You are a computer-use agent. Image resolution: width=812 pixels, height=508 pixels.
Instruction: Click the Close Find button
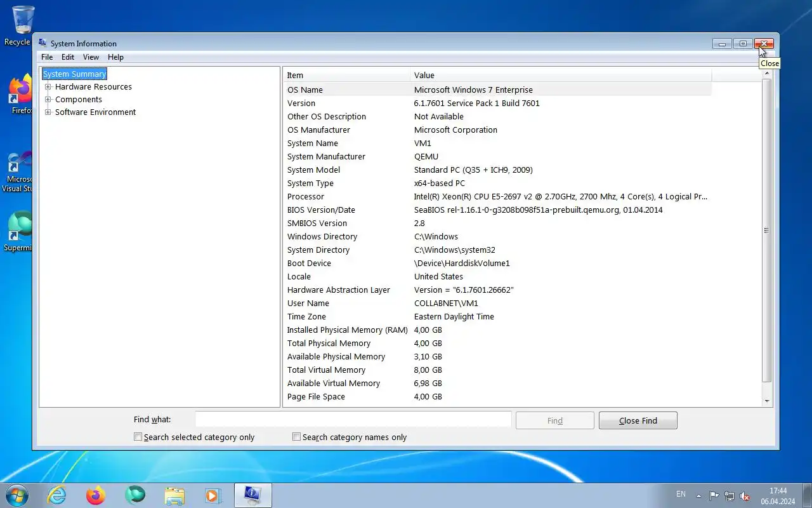pyautogui.click(x=638, y=420)
